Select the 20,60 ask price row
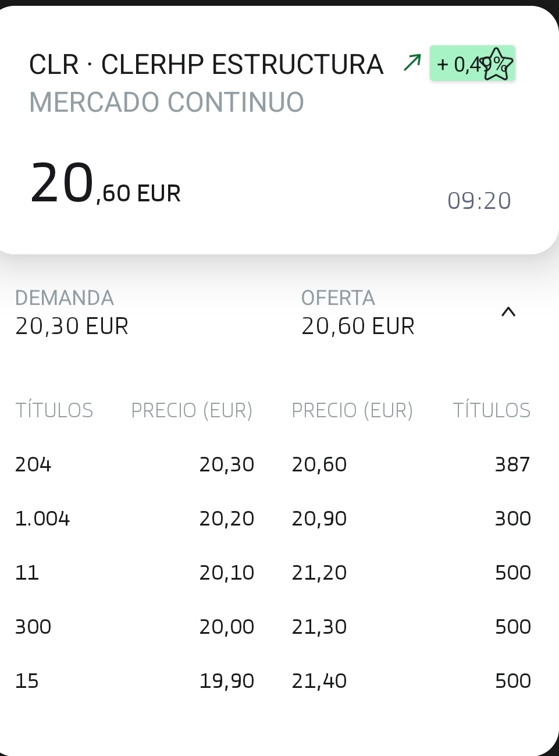The image size is (559, 756). click(411, 464)
